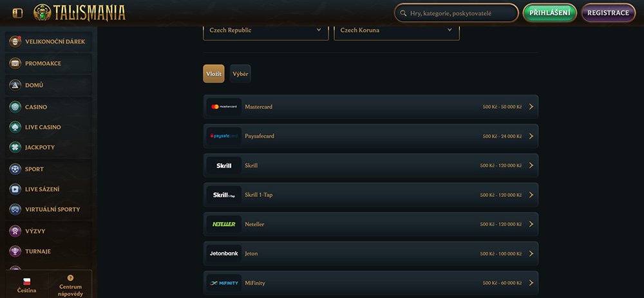Screen dimensions: 644x298
Task: Open the SPORT menu item label
Action: (35, 169)
